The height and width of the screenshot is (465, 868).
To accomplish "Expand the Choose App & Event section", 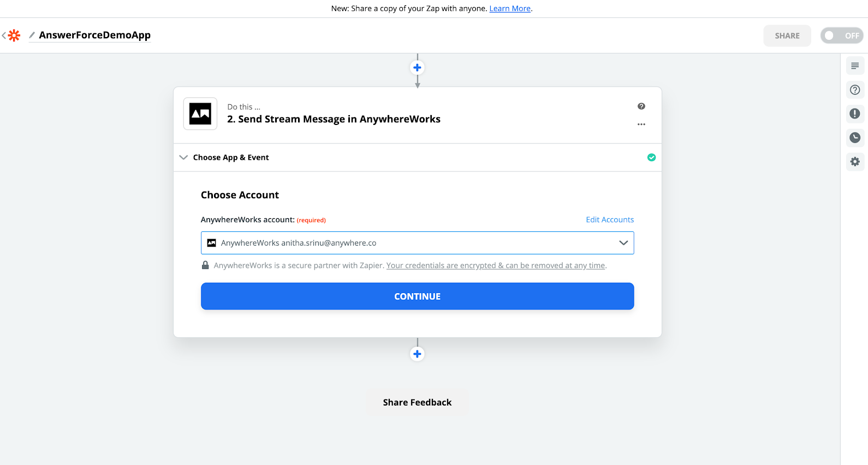I will click(x=418, y=158).
